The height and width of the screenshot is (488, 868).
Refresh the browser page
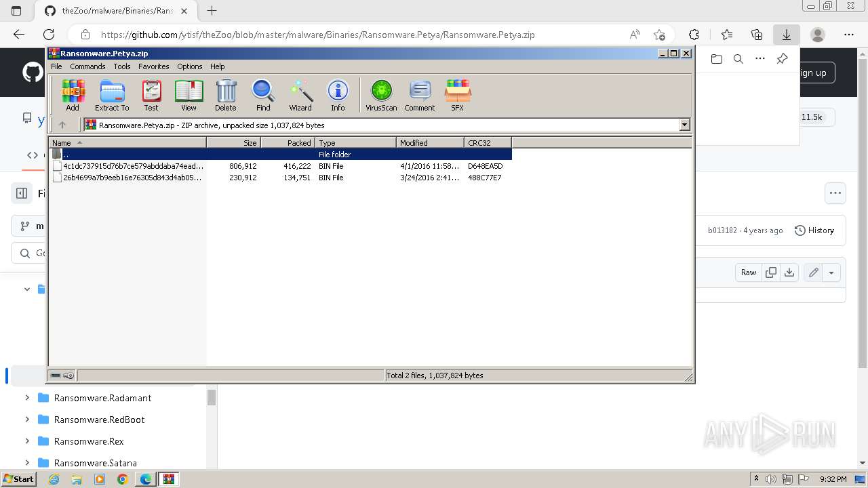click(49, 35)
